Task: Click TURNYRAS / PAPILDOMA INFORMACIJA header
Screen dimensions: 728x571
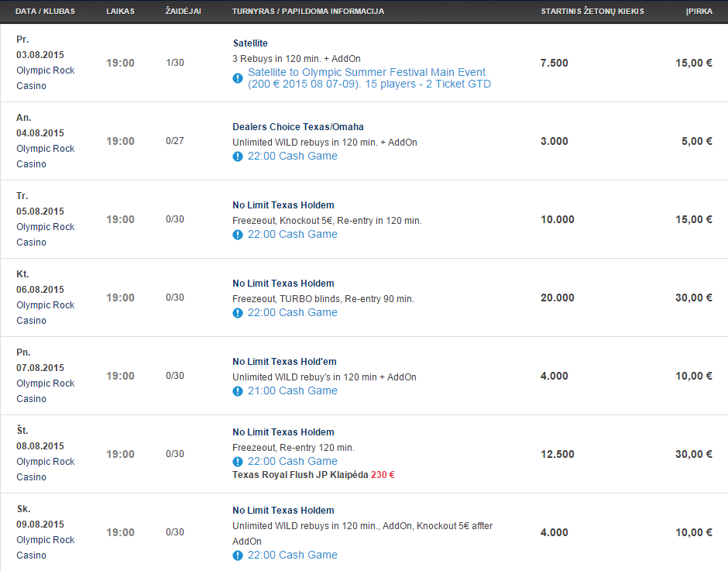Action: [x=308, y=11]
